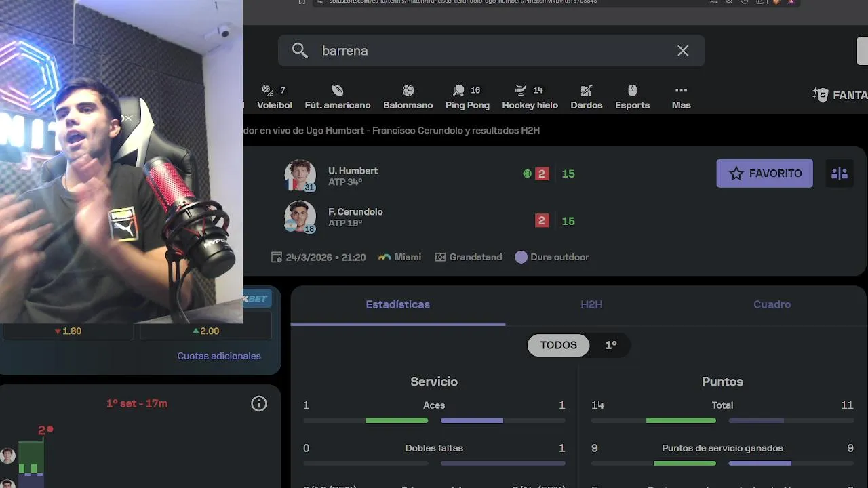868x488 pixels.
Task: Open the Hockey hielo sport category
Action: (x=530, y=98)
